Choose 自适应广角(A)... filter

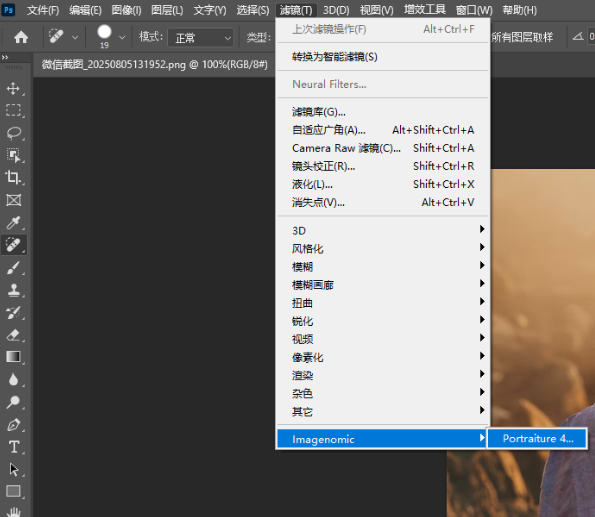pos(383,130)
